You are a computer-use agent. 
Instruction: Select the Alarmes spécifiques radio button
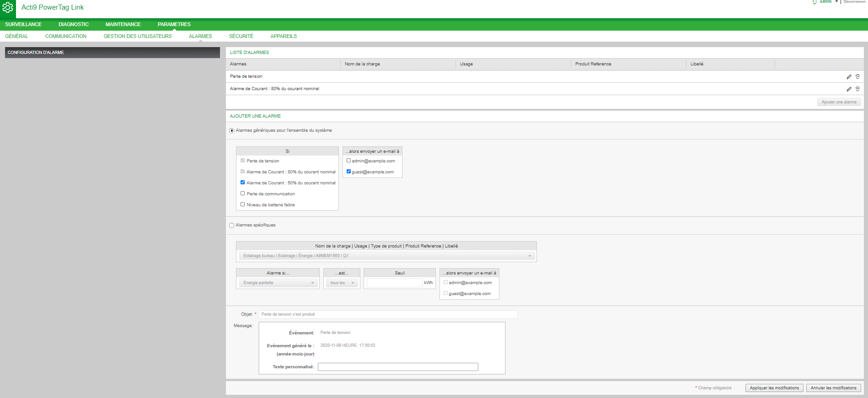pos(231,226)
